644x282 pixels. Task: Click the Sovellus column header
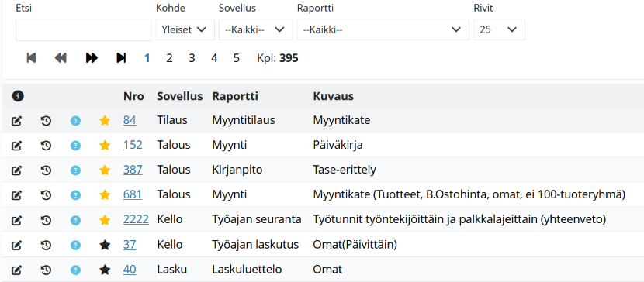click(x=180, y=96)
